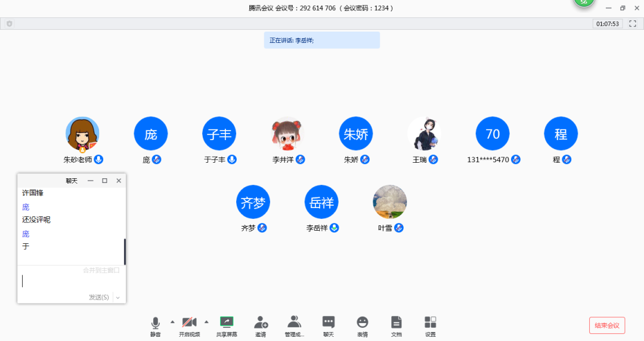Click 合并到主窗口 in the chat window
This screenshot has width=644, height=341.
click(x=101, y=271)
